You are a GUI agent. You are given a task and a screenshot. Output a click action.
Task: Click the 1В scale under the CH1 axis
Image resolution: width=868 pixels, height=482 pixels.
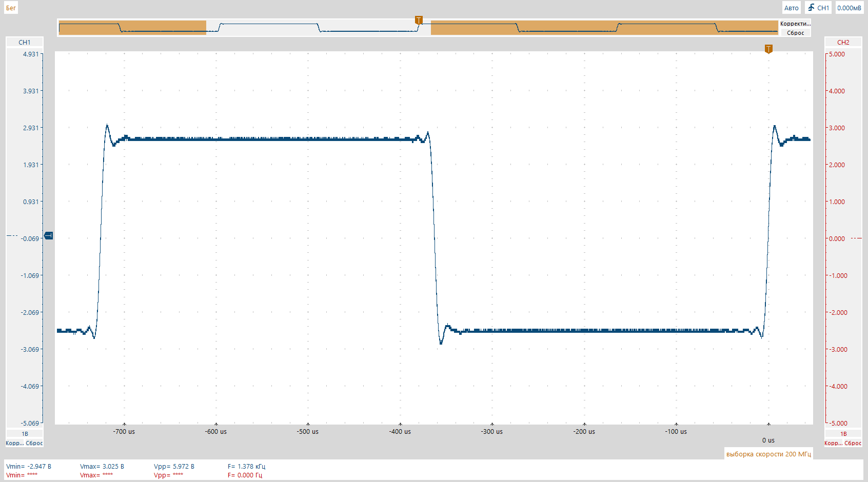coord(25,434)
